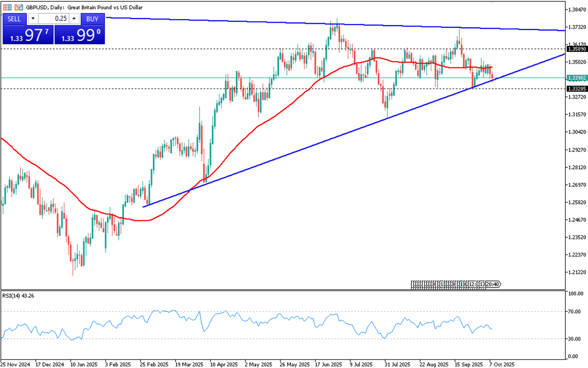Click the SELL button
The width and height of the screenshot is (588, 368).
click(x=14, y=19)
